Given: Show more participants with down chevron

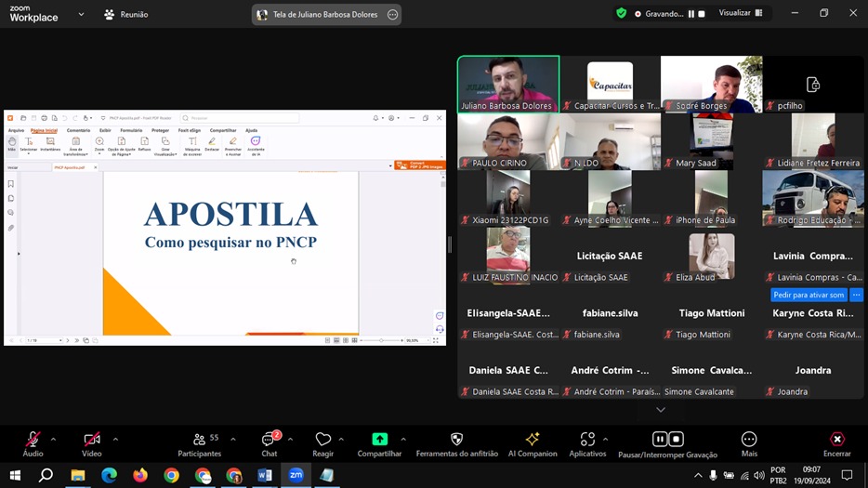Looking at the screenshot, I should (661, 410).
